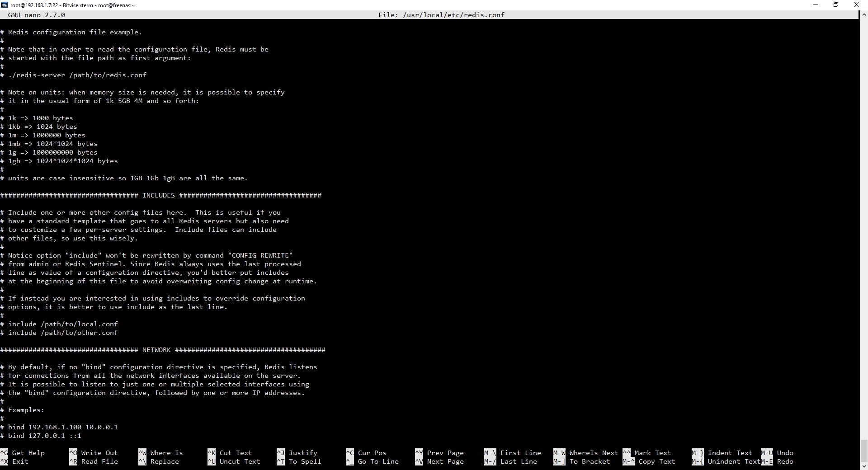
Task: Place cursor on '1kb => 1024 bytes' line
Action: 39,127
